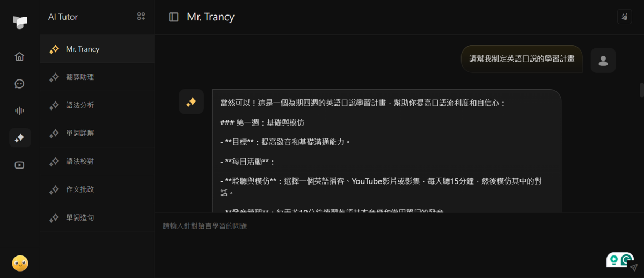Click the add-tutor grid icon beside AI Tutor
The width and height of the screenshot is (644, 278).
[x=141, y=17]
